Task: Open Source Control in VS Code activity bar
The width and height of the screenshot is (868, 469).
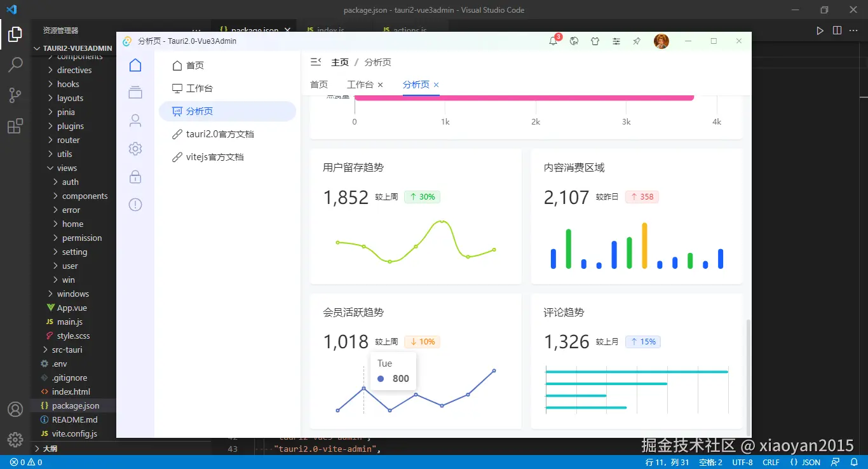Action: click(x=14, y=95)
